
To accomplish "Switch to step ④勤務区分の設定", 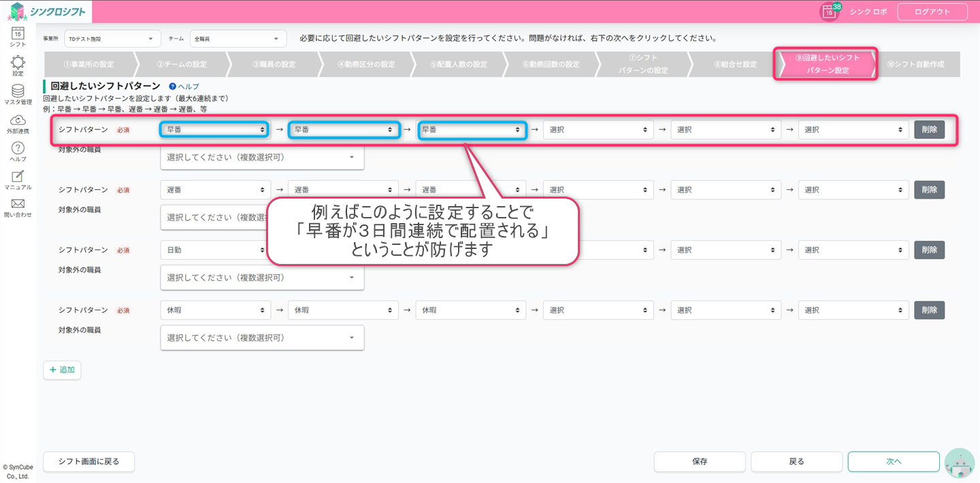I will 366,65.
